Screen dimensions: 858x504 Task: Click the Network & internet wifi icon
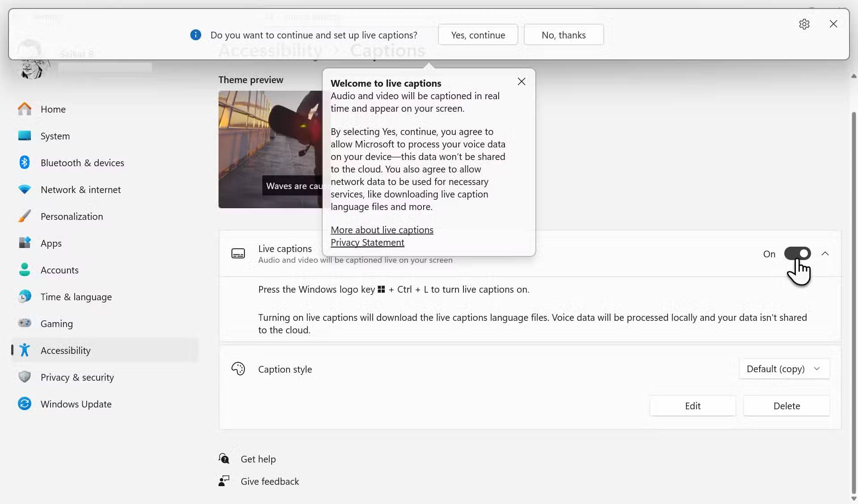click(x=25, y=189)
